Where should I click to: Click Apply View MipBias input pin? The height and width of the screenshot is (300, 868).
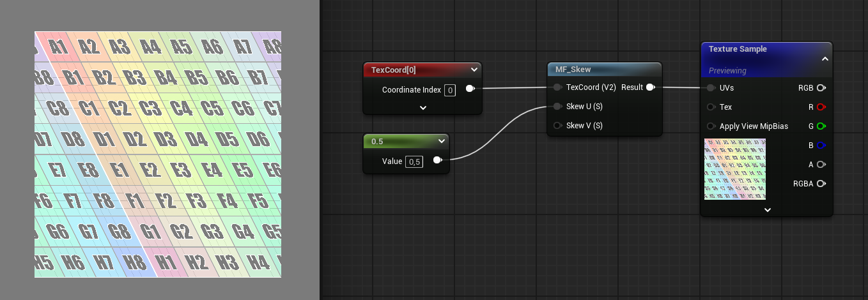coord(710,126)
